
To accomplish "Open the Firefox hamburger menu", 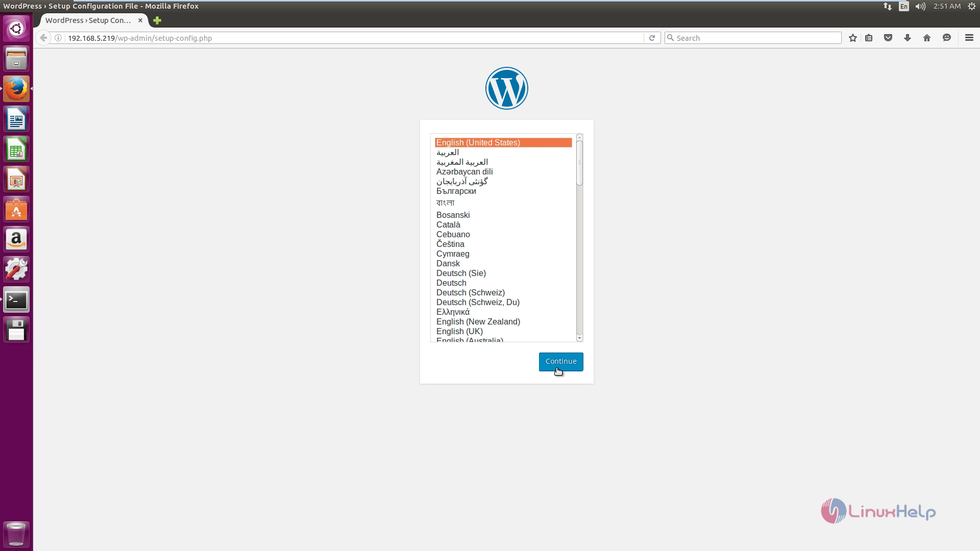I will [x=969, y=38].
